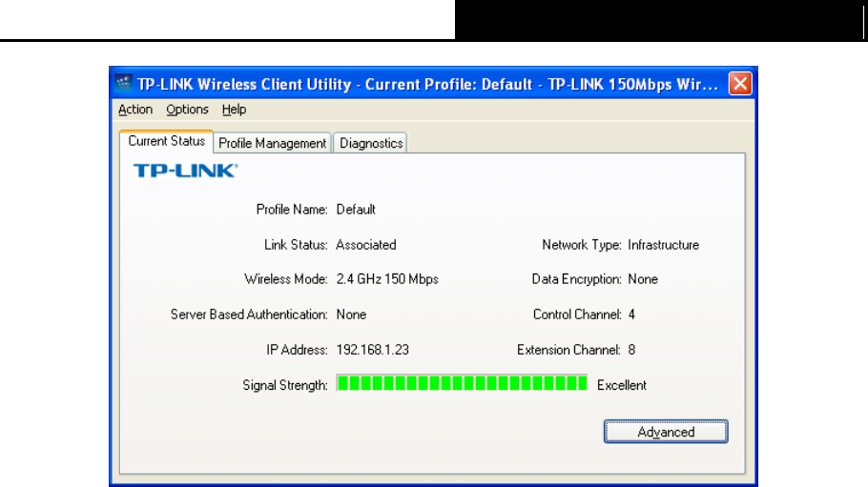This screenshot has height=487, width=868.
Task: Click the TP-LINK utility title bar icon
Action: 123,84
